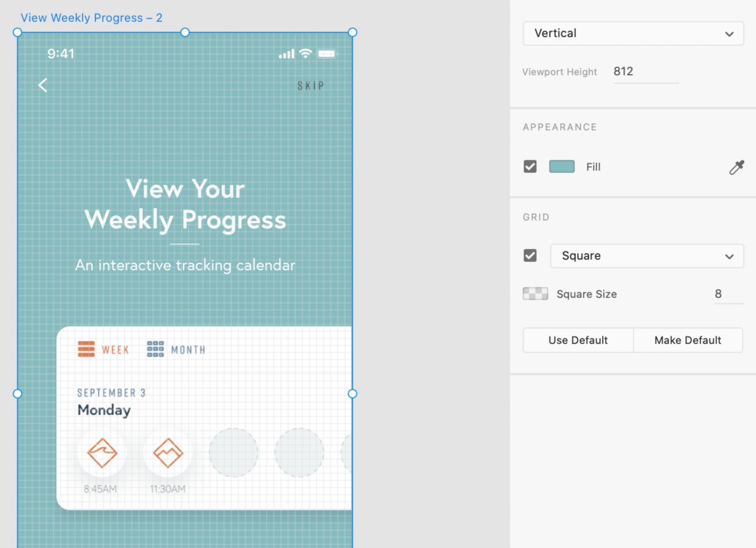Viewport: 756px width, 548px height.
Task: Click the Square Size value field
Action: pos(728,294)
